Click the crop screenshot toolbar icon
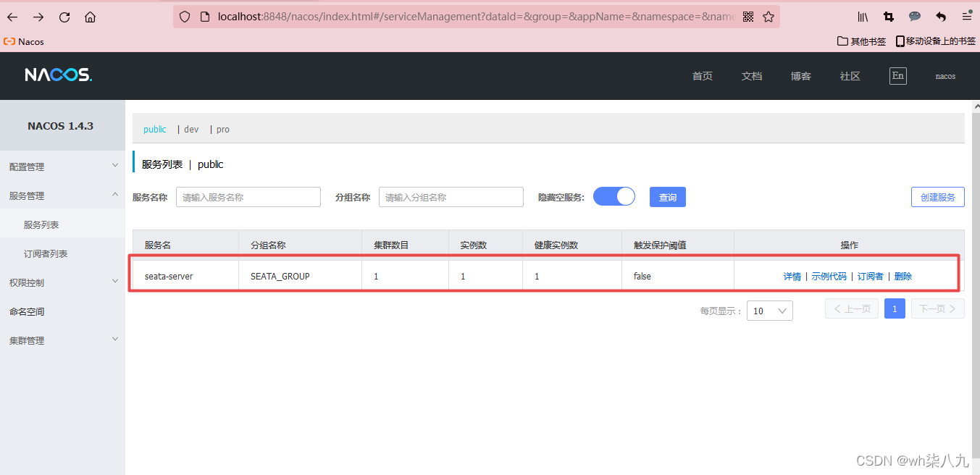The image size is (980, 475). coord(889,17)
